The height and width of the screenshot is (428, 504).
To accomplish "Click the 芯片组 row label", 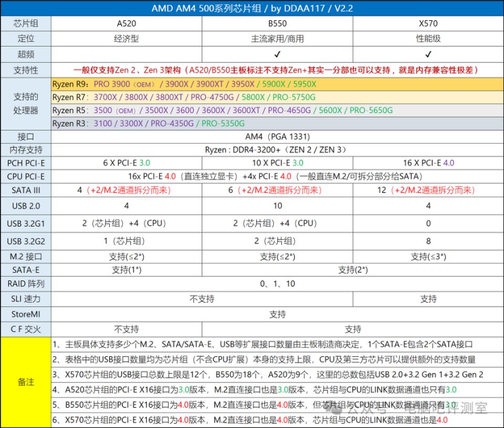I will tap(26, 24).
